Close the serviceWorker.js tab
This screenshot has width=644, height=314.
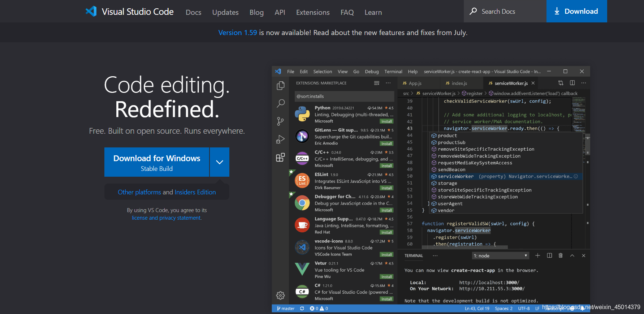(x=533, y=83)
